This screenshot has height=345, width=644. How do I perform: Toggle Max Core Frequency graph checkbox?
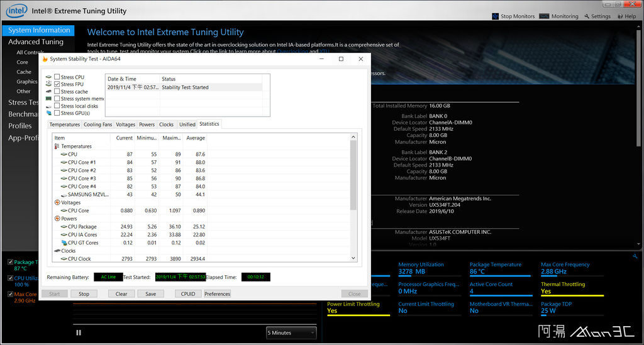point(10,294)
